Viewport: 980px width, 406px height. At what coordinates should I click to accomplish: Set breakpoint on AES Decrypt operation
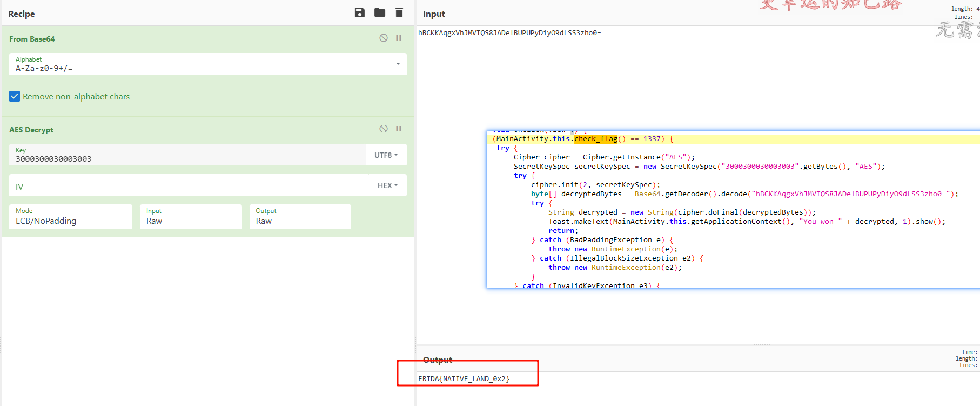point(399,129)
